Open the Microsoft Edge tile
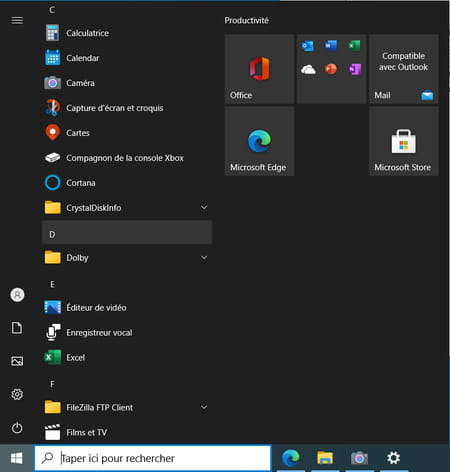The width and height of the screenshot is (450, 472). (x=259, y=141)
